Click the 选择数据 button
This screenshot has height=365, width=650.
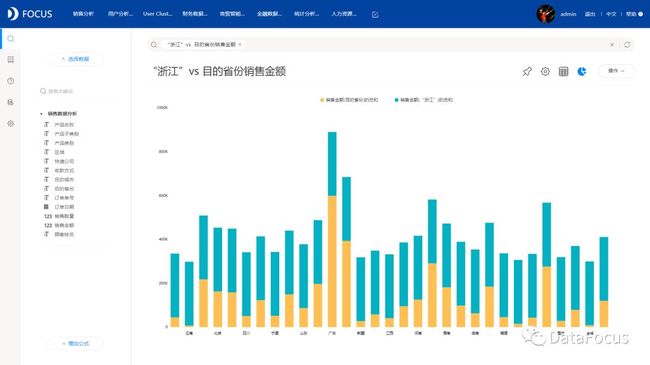pos(75,59)
